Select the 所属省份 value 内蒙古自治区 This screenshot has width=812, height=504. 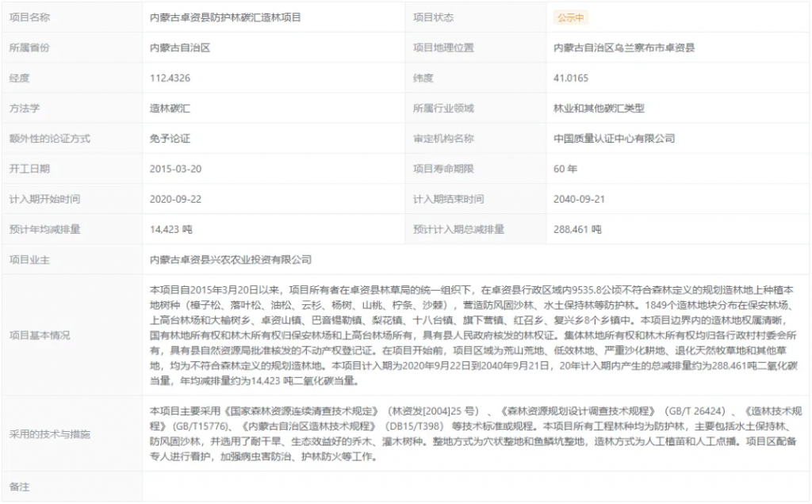180,48
